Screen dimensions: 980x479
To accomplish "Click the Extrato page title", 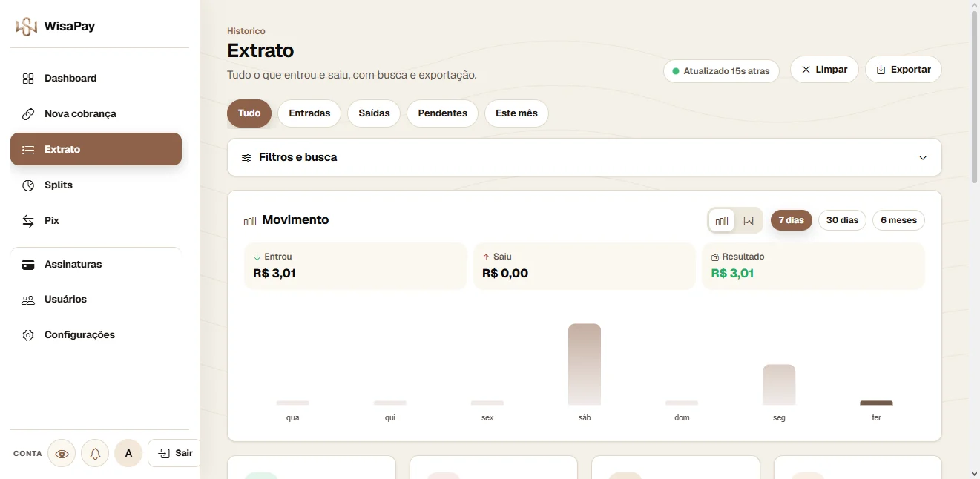I will click(260, 50).
